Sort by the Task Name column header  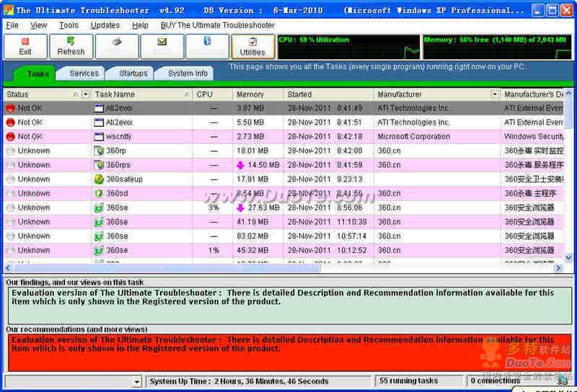pyautogui.click(x=141, y=94)
